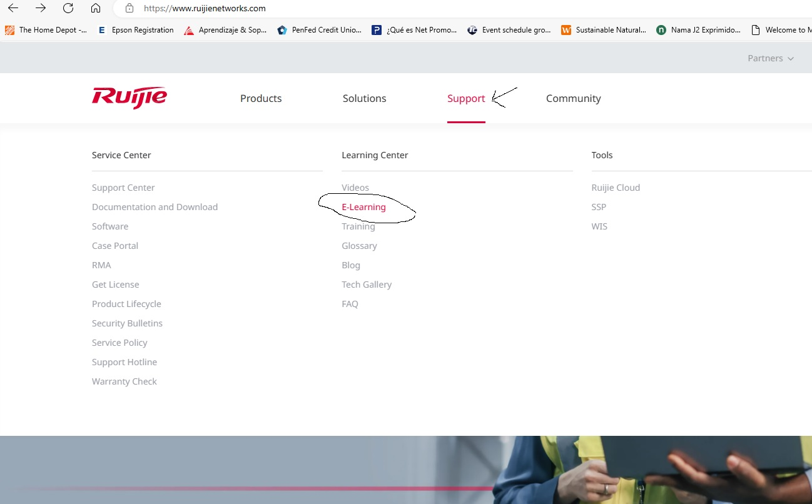Go to Warranty Check

124,381
